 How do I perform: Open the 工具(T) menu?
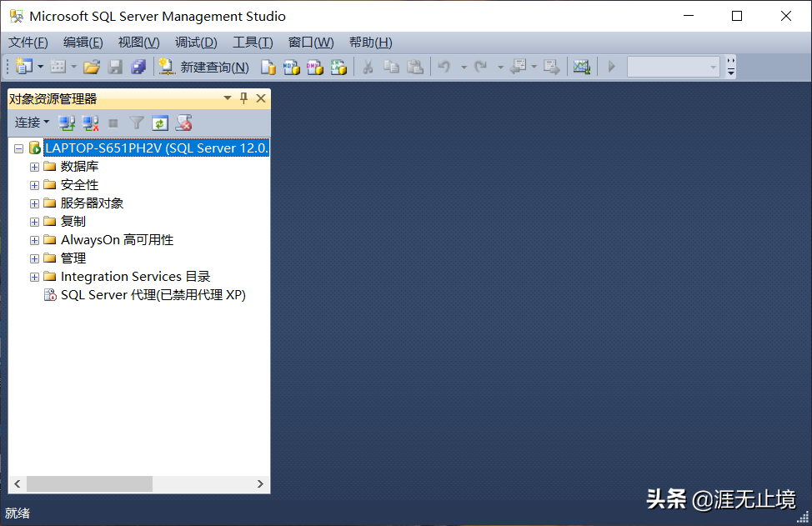253,42
